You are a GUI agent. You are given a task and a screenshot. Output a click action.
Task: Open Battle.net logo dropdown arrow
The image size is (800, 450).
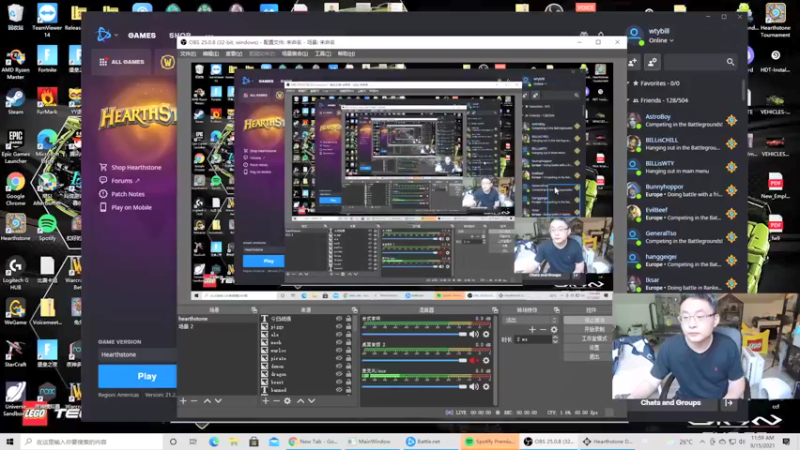point(116,35)
